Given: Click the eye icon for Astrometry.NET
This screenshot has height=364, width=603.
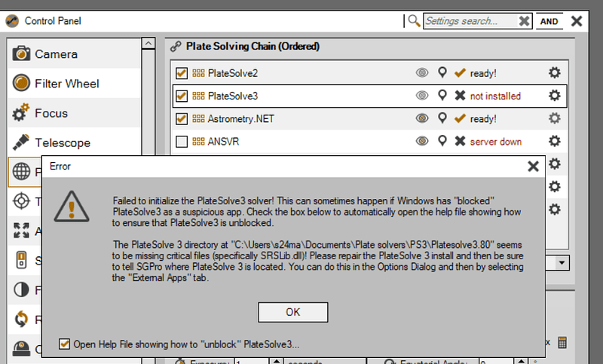Looking at the screenshot, I should coord(422,118).
